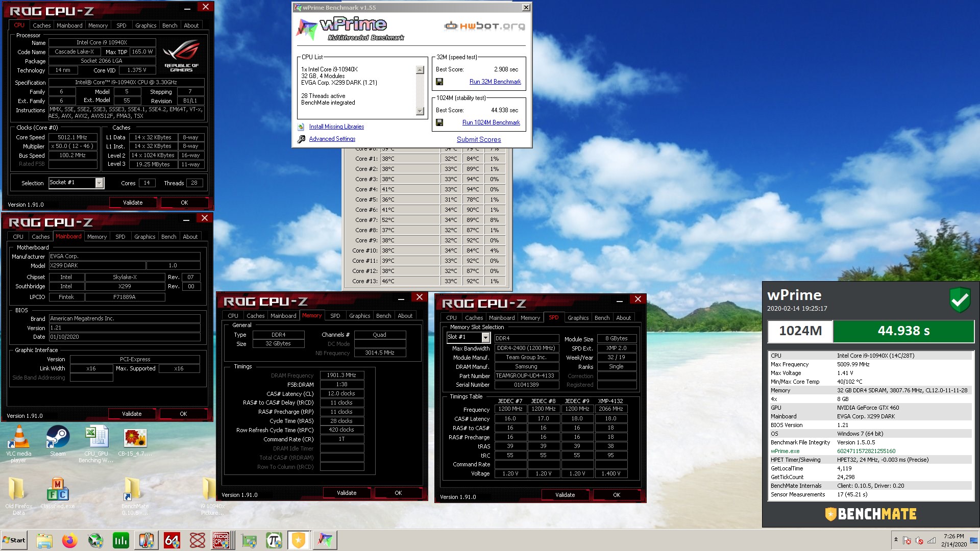Switch to ROG CPU-Z taskbar button

[x=223, y=540]
